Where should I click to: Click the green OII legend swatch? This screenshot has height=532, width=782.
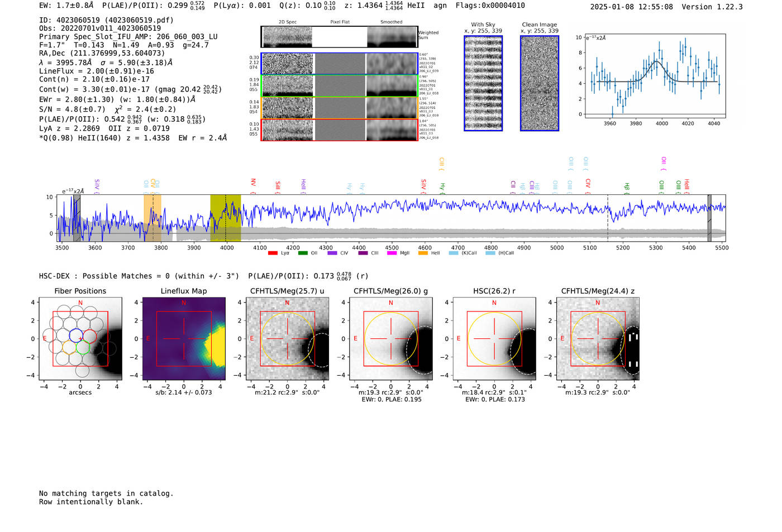(303, 253)
